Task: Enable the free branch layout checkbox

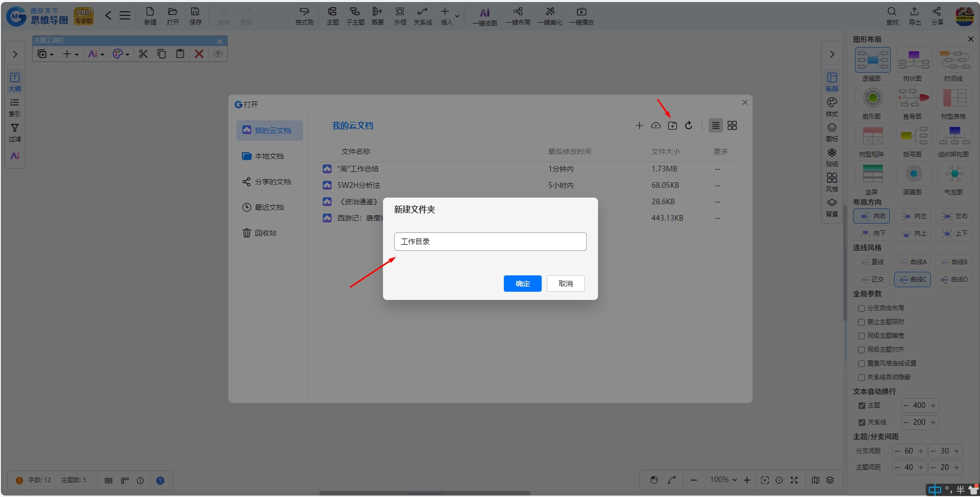Action: pos(861,308)
